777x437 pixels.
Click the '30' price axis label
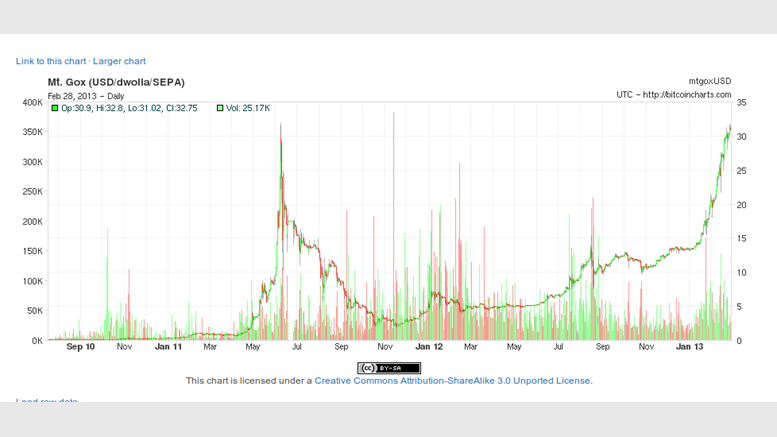741,137
